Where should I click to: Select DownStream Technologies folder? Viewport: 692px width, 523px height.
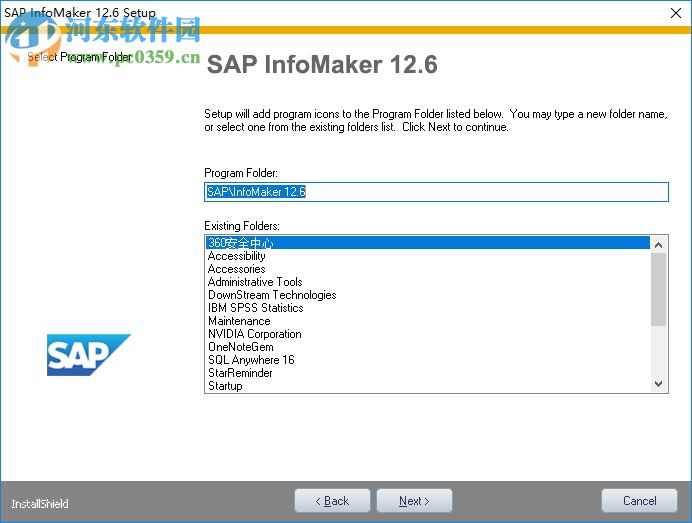pos(428,295)
